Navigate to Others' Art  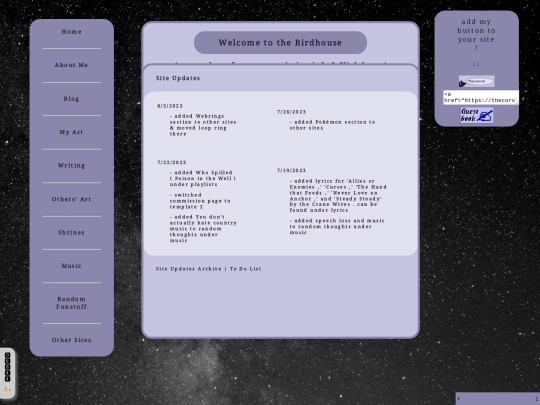(x=72, y=199)
